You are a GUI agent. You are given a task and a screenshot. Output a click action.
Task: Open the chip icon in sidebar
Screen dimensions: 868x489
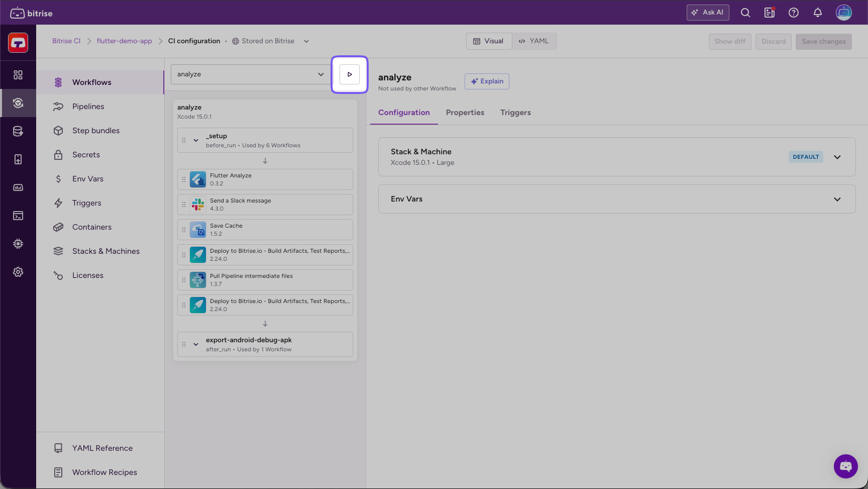[18, 244]
